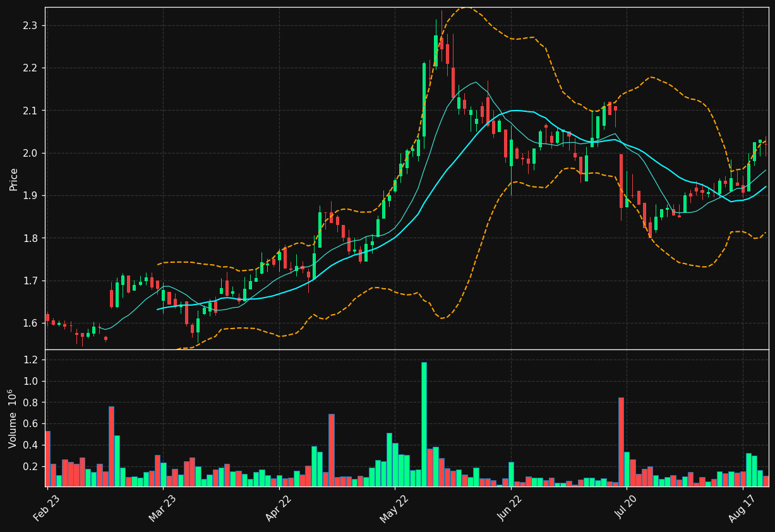Click the May 22 date label

click(394, 508)
